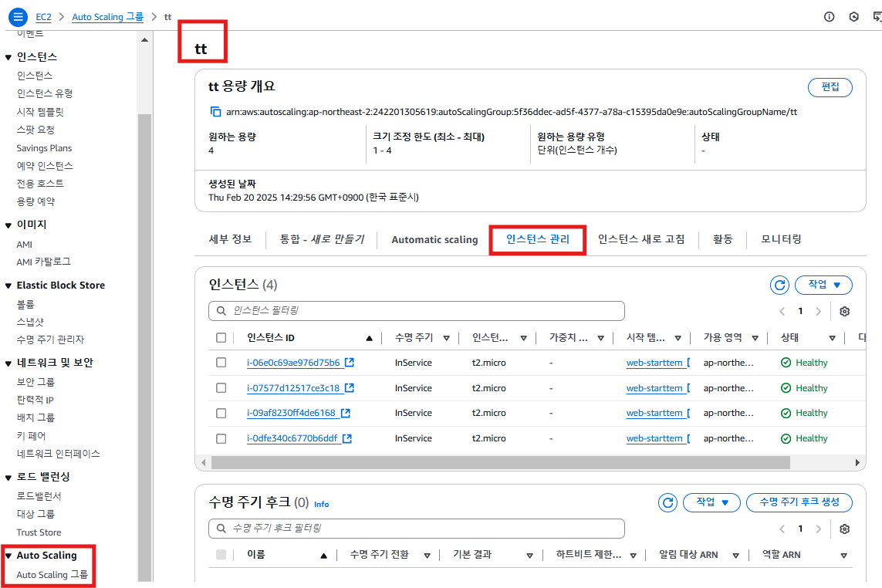Switch to the 인스턴스 새로 고침 tab
Image resolution: width=882 pixels, height=588 pixels.
point(641,239)
